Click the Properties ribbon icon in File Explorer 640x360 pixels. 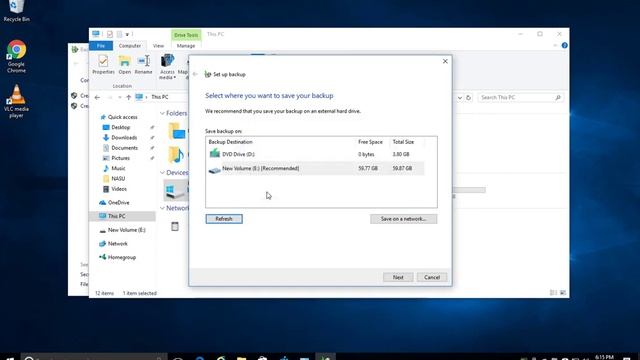[103, 64]
